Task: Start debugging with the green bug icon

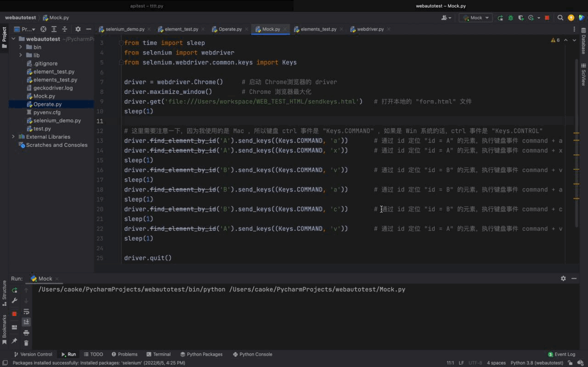Action: tap(510, 18)
